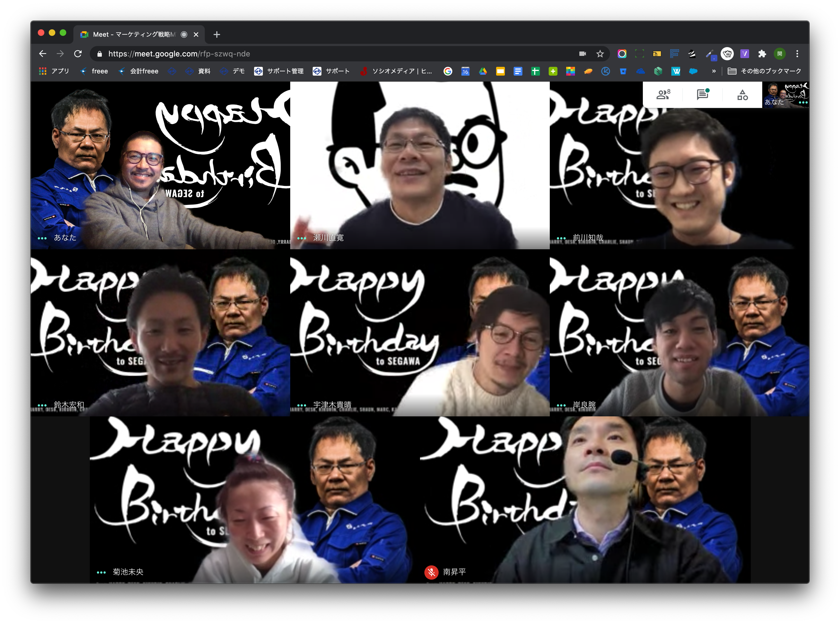840x624 pixels.
Task: Click the meet.google.com address bar
Action: [332, 54]
